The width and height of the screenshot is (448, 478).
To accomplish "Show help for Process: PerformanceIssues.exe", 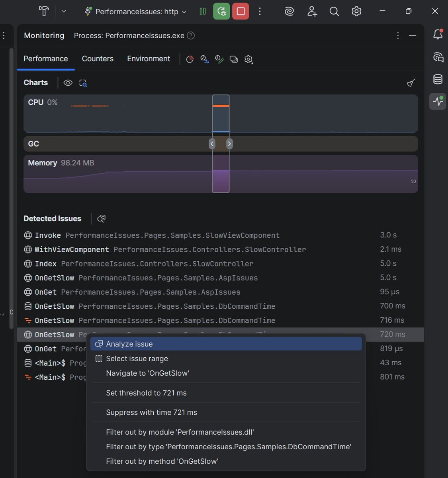I will point(191,35).
